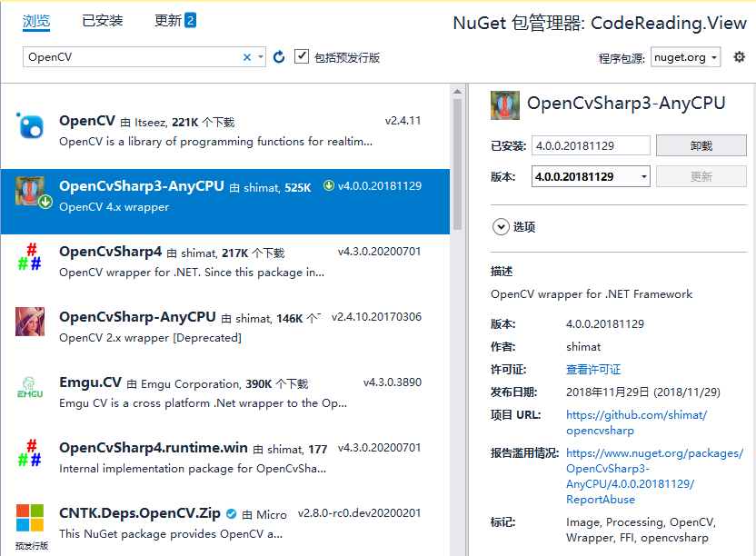Click the mandrill icon in detail pane
Image resolution: width=756 pixels, height=556 pixels.
505,105
